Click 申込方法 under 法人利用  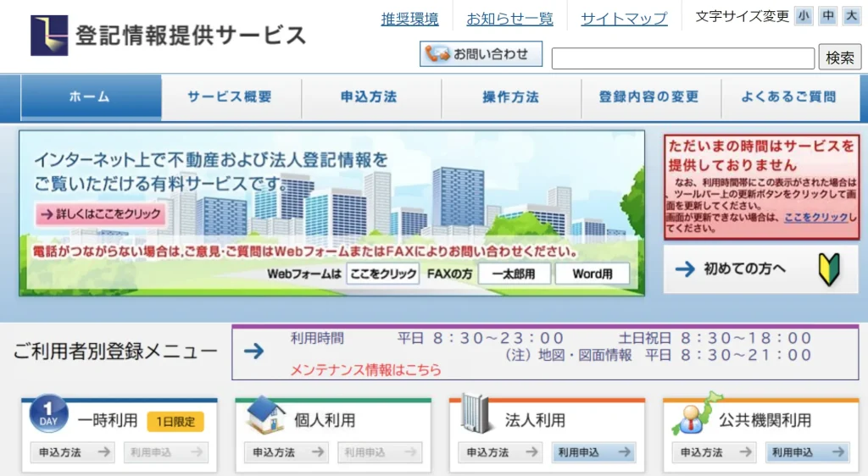click(x=500, y=453)
